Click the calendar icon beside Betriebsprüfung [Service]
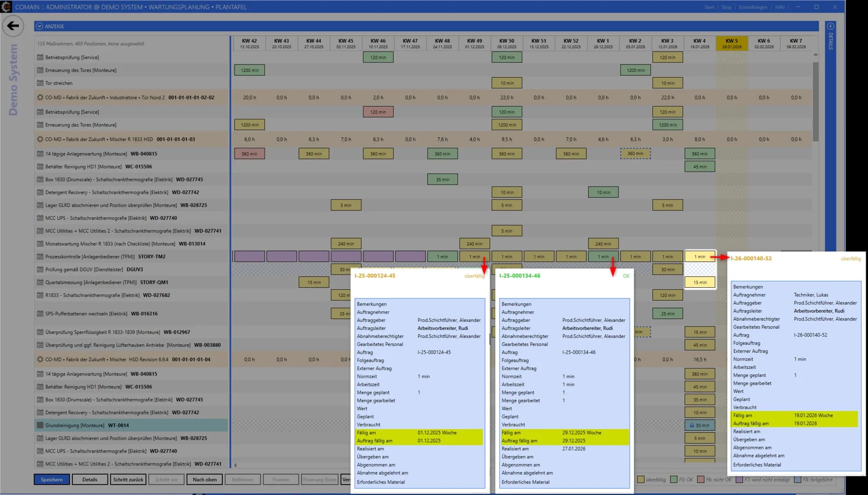 pos(39,57)
